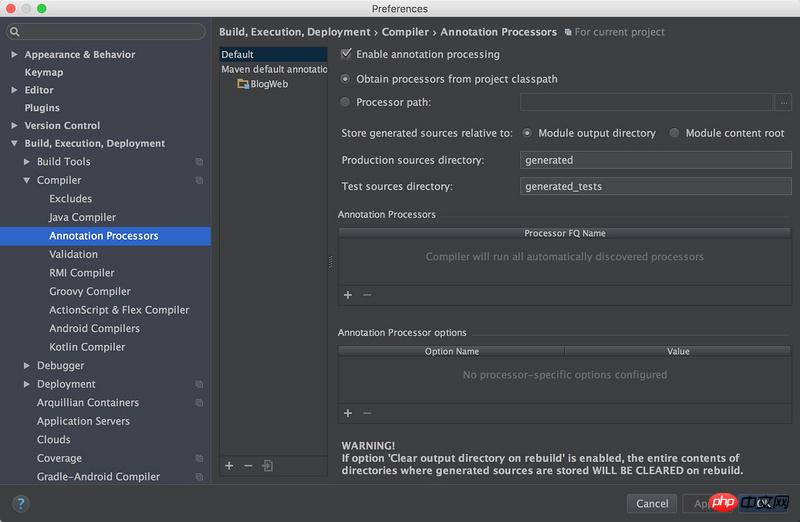Viewport: 800px width, 522px height.
Task: Click the move-to-profile icon below profiles list
Action: 267,465
